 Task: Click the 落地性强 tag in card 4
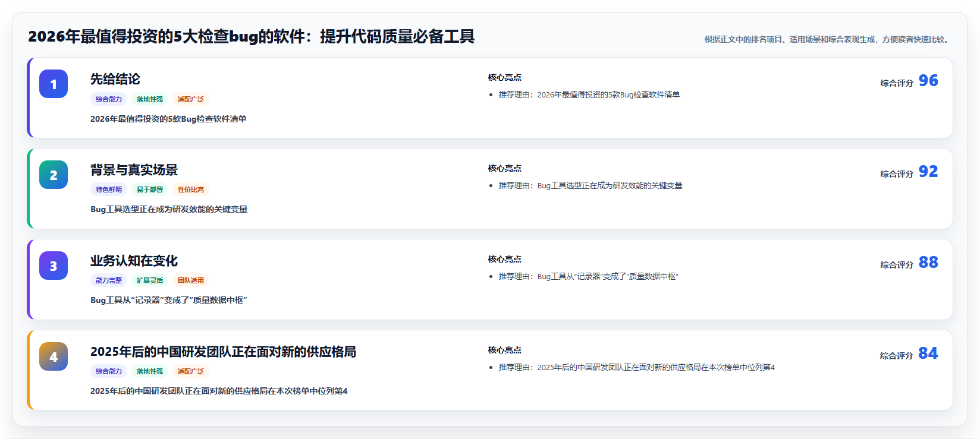coord(150,371)
